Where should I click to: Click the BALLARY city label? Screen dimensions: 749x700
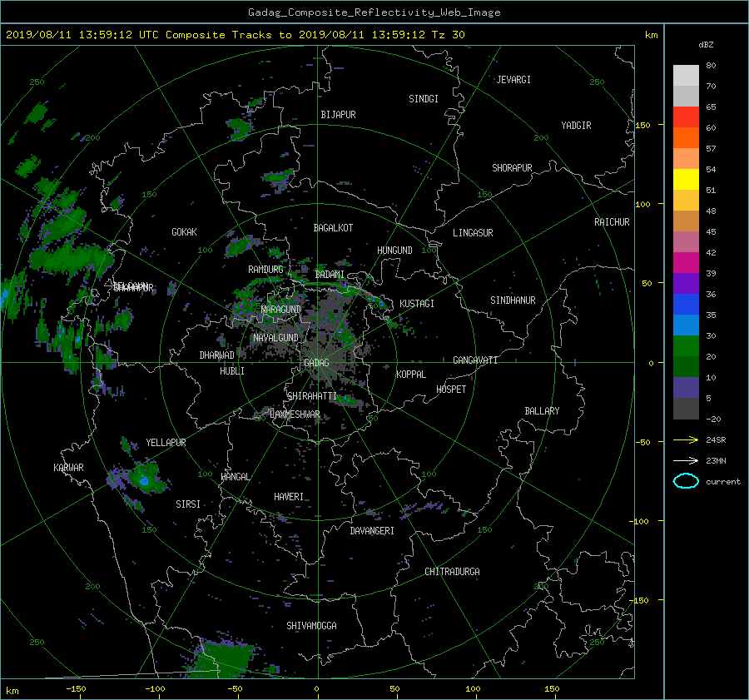click(x=542, y=411)
